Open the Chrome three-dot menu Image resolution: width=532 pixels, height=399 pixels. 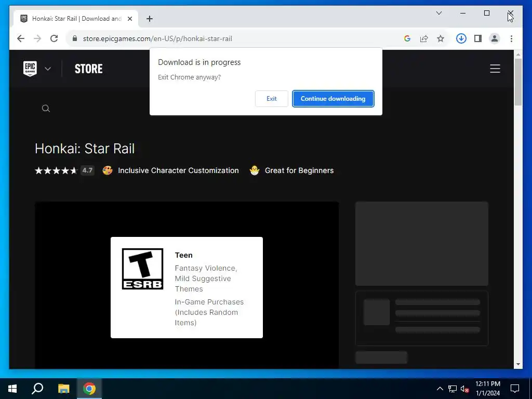click(511, 38)
